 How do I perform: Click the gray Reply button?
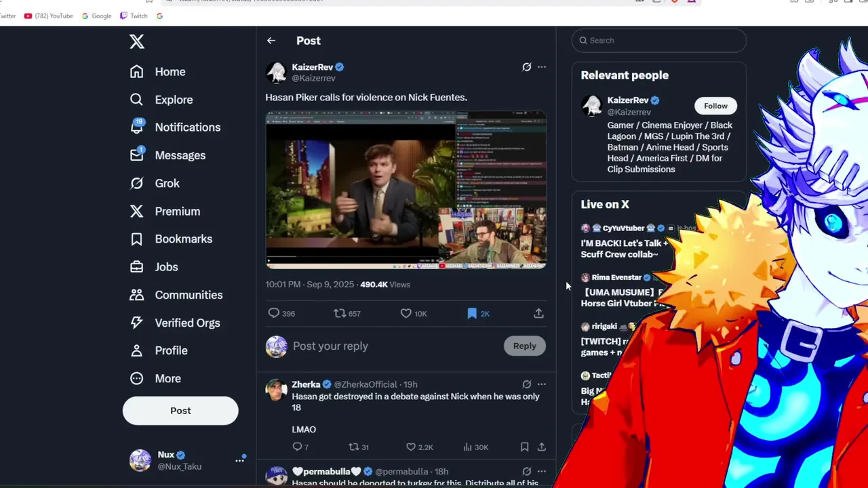pos(524,346)
